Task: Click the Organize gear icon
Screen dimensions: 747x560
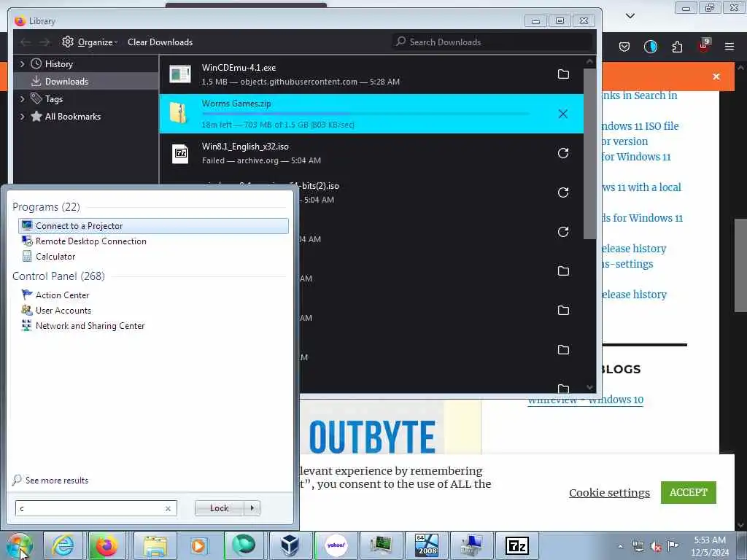Action: 68,42
